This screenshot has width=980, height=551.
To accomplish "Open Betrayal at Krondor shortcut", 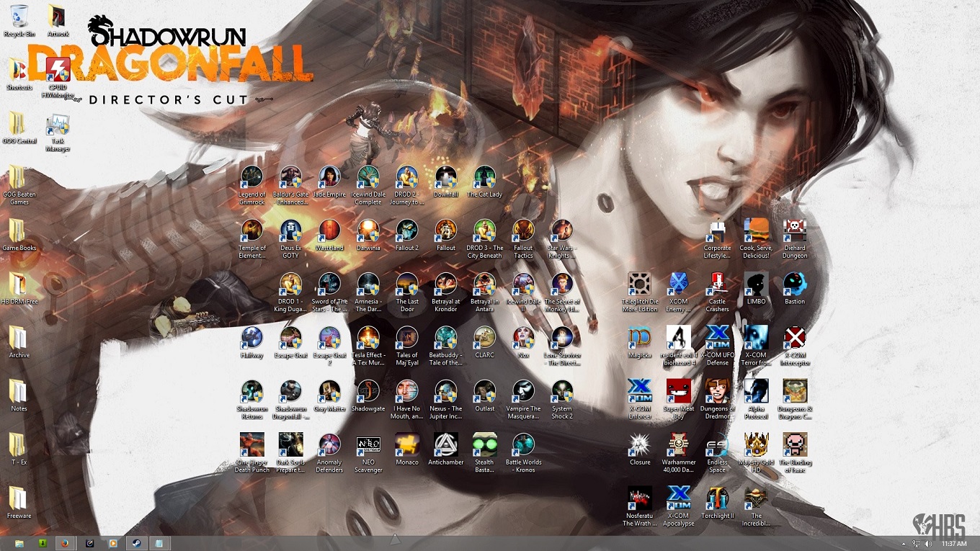I will point(446,292).
